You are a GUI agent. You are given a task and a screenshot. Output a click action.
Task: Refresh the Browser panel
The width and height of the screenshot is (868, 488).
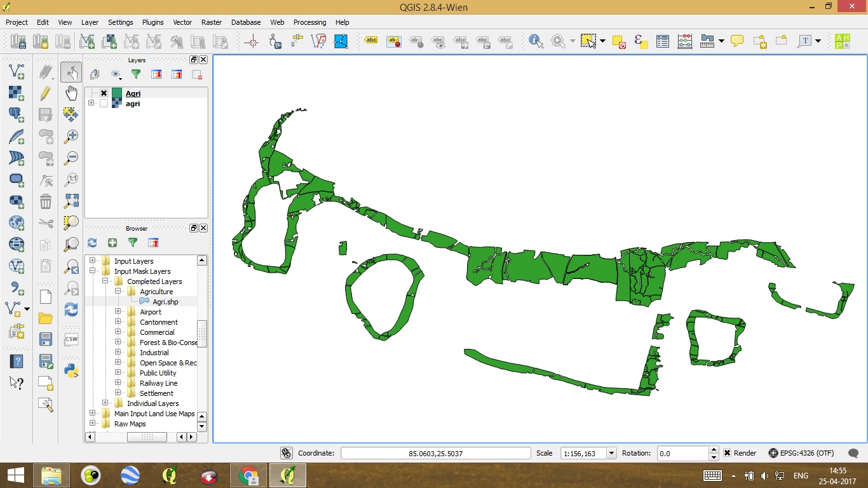(92, 243)
